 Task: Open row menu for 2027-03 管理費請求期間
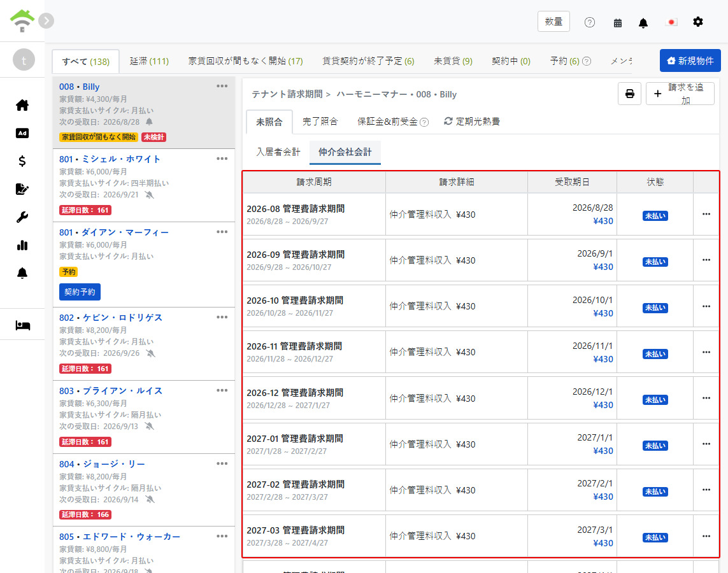706,536
